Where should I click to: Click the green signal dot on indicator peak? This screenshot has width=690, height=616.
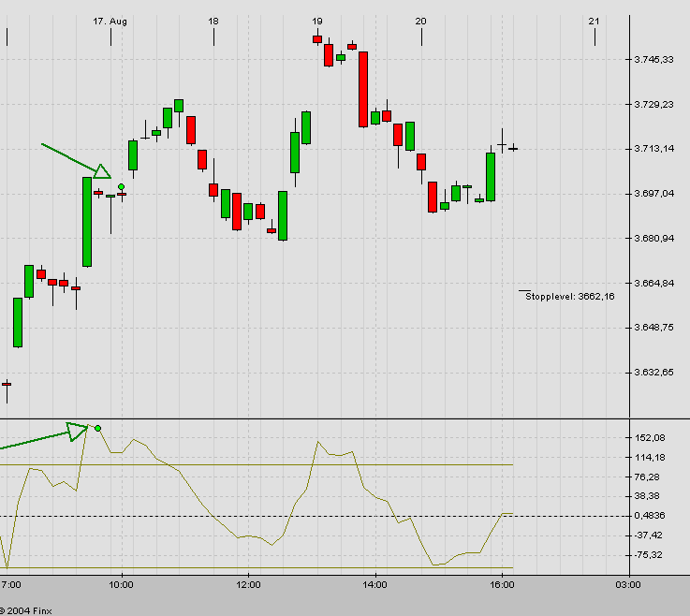point(97,428)
